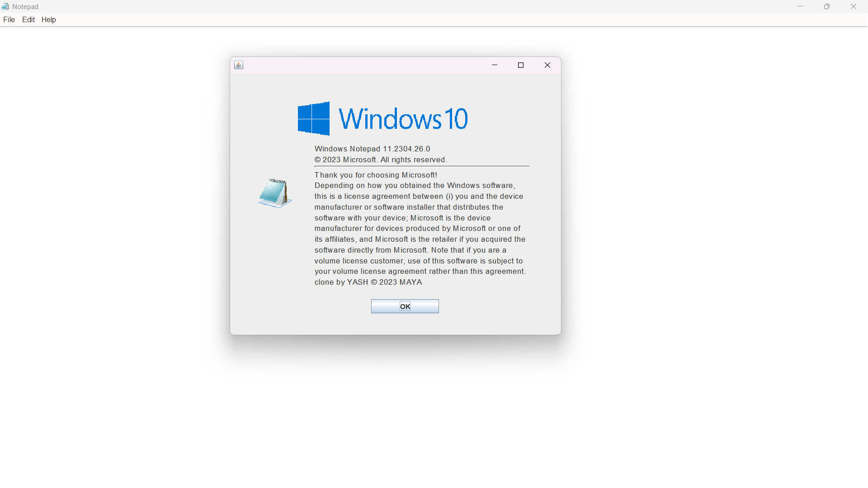Click the Notepad app icon in title bar
Screen dimensions: 868x488
[x=5, y=6]
